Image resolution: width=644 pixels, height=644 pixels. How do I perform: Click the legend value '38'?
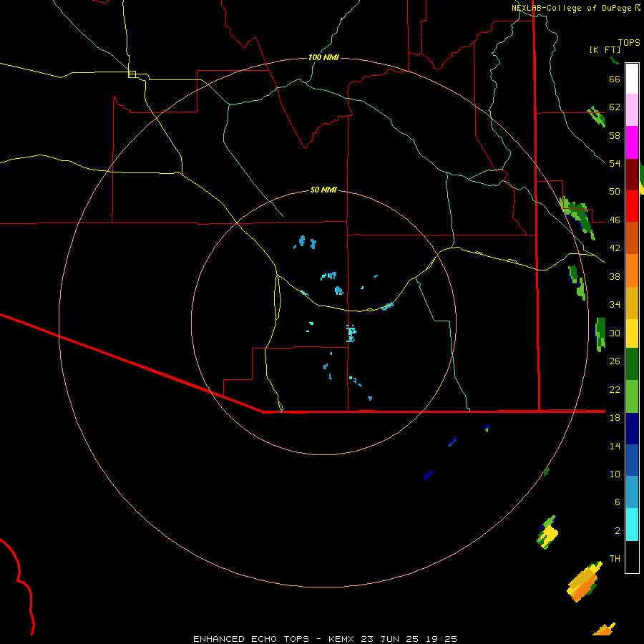(x=615, y=276)
